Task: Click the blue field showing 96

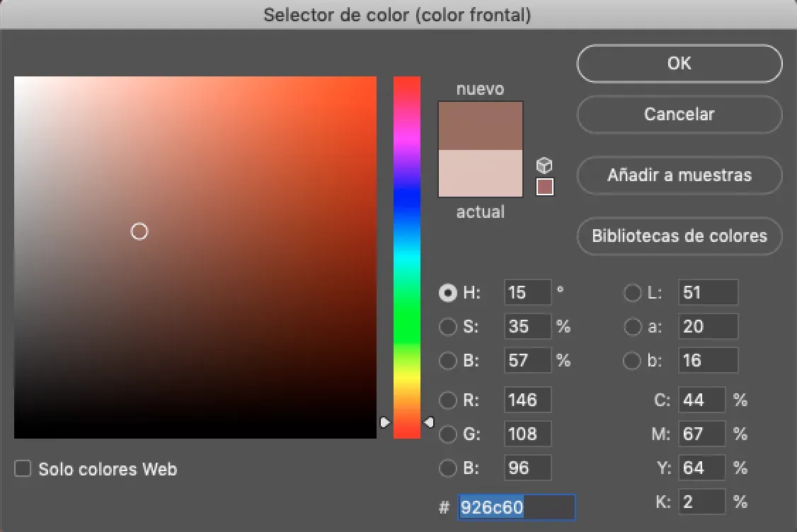Action: (527, 468)
